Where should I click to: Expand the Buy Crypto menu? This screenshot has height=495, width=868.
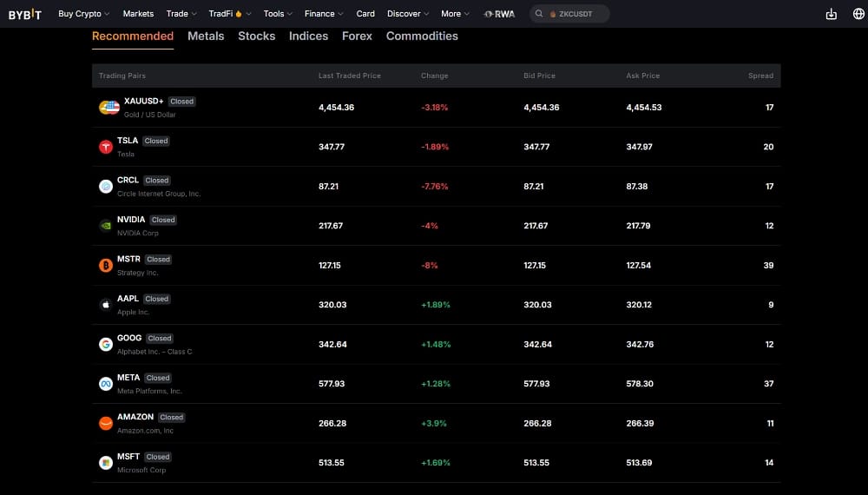pyautogui.click(x=83, y=14)
